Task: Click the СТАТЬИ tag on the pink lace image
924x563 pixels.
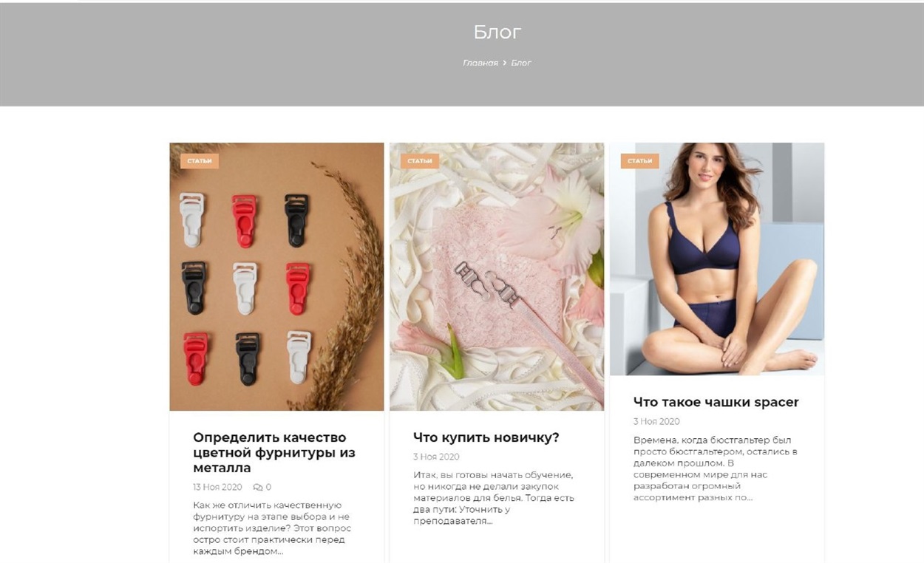Action: click(420, 160)
